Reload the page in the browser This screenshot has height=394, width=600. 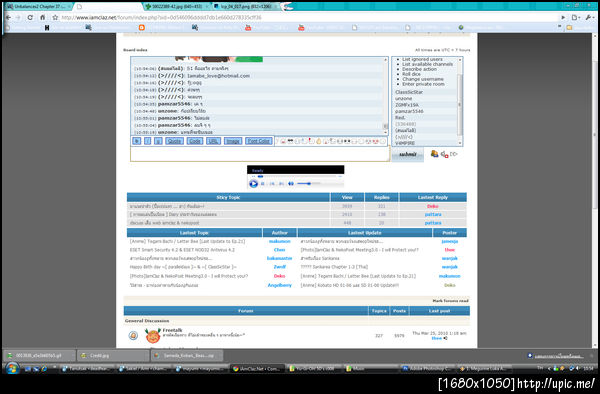(30, 17)
